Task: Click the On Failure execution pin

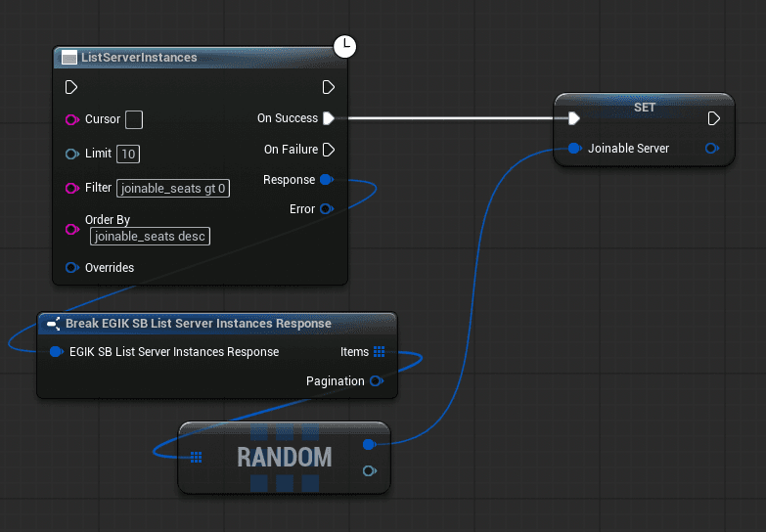Action: coord(329,150)
